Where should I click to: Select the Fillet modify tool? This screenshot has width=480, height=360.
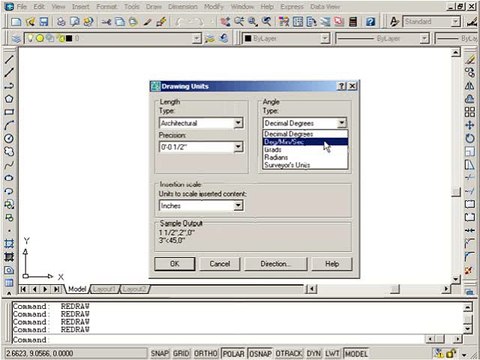470,257
